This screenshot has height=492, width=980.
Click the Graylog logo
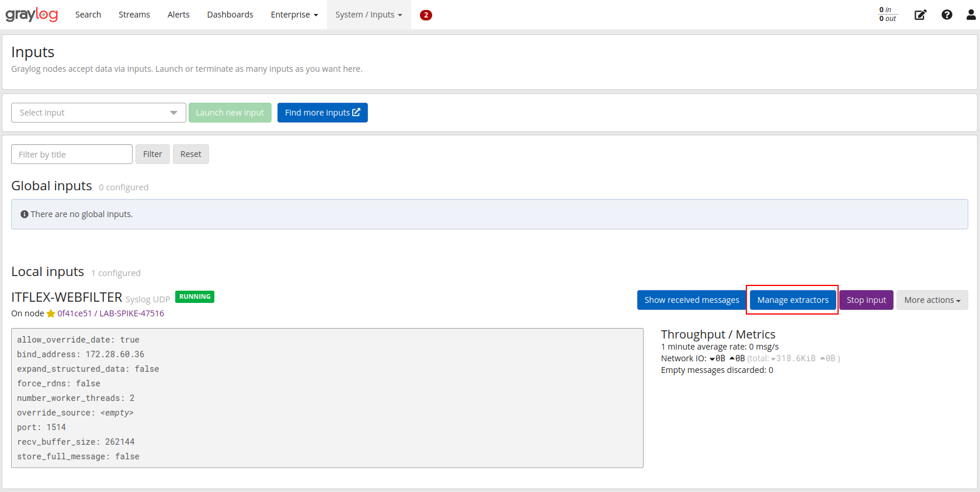coord(32,15)
